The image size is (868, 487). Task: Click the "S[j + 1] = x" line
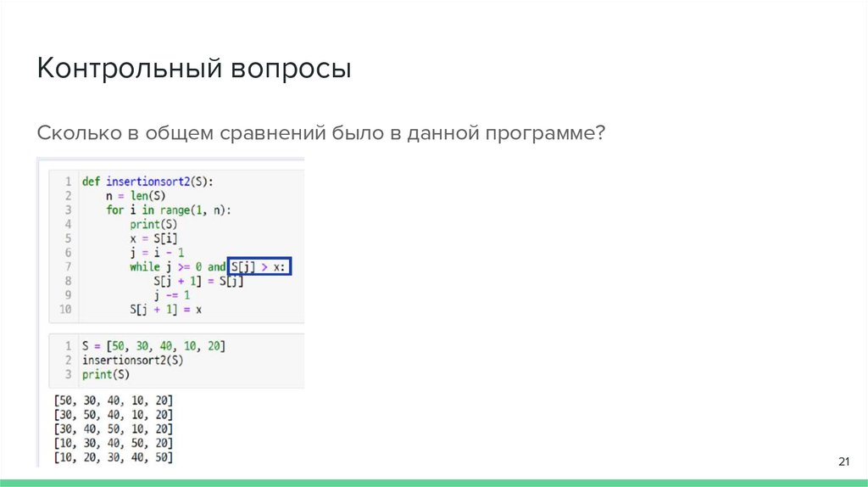pos(166,311)
